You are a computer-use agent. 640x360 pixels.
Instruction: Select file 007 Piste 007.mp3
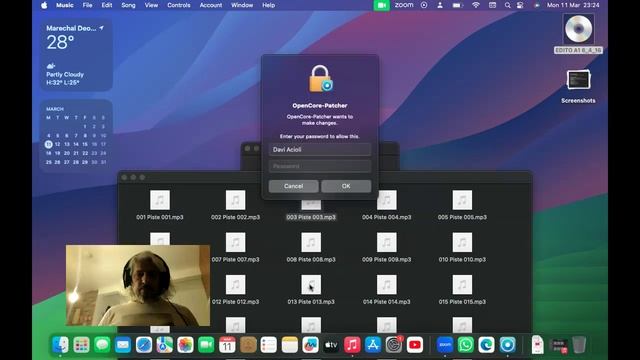236,247
